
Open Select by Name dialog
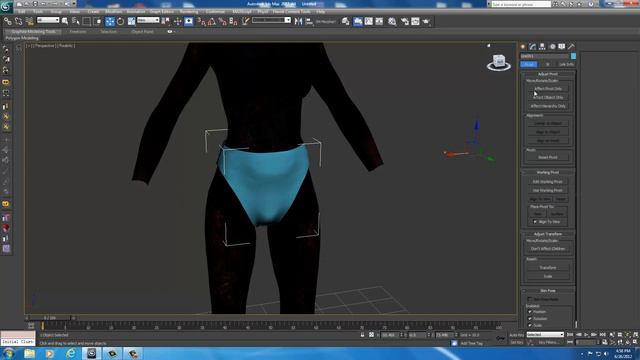tap(76, 21)
